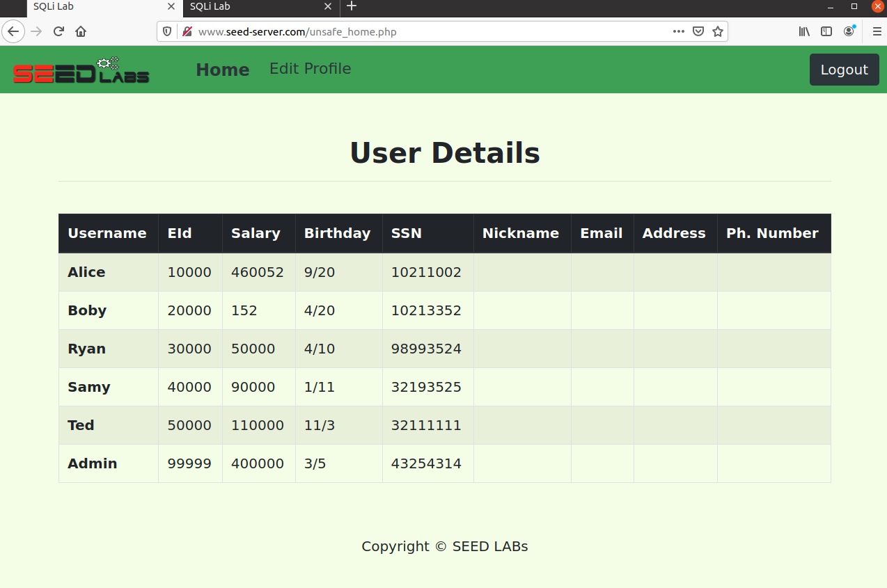Go back with the browser back arrow
887x588 pixels.
pyautogui.click(x=13, y=31)
